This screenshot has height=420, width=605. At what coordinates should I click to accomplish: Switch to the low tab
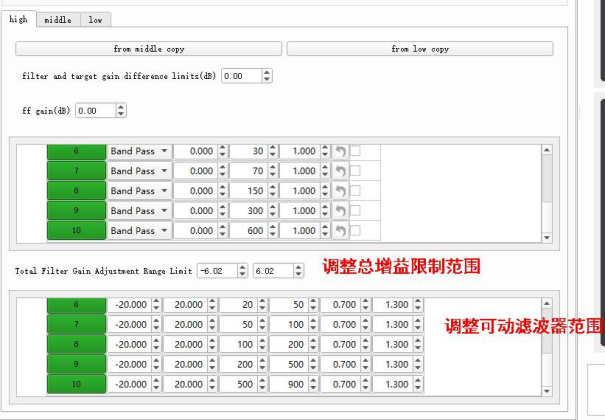click(96, 19)
